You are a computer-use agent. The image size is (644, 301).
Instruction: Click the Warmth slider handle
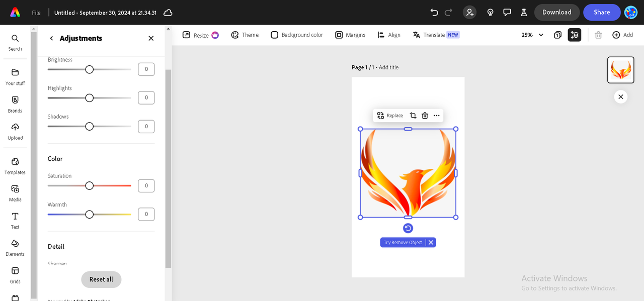tap(90, 214)
